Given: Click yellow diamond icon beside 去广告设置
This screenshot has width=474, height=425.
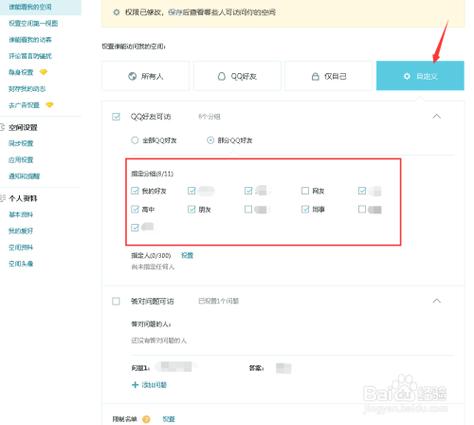Looking at the screenshot, I should pos(49,105).
